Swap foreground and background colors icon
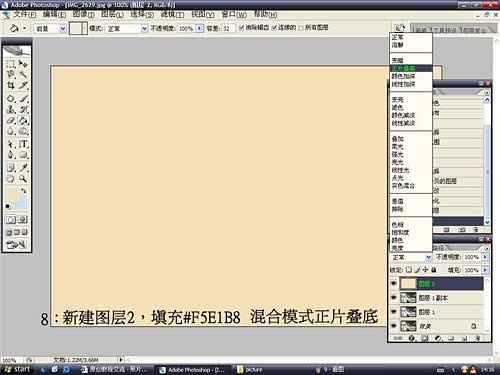The width and height of the screenshot is (500, 375). pyautogui.click(x=24, y=191)
